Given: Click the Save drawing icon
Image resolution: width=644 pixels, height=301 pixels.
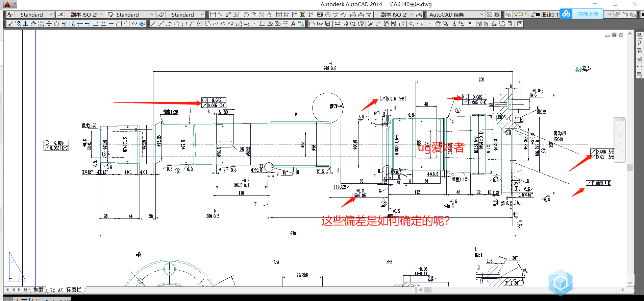Looking at the screenshot, I should (328, 24).
